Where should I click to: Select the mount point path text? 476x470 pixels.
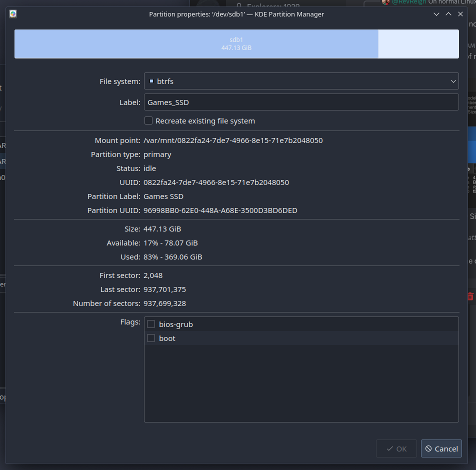(x=233, y=140)
